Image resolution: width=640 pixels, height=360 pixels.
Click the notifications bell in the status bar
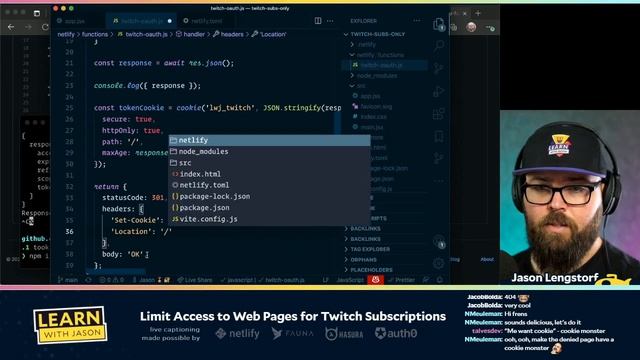click(x=440, y=280)
